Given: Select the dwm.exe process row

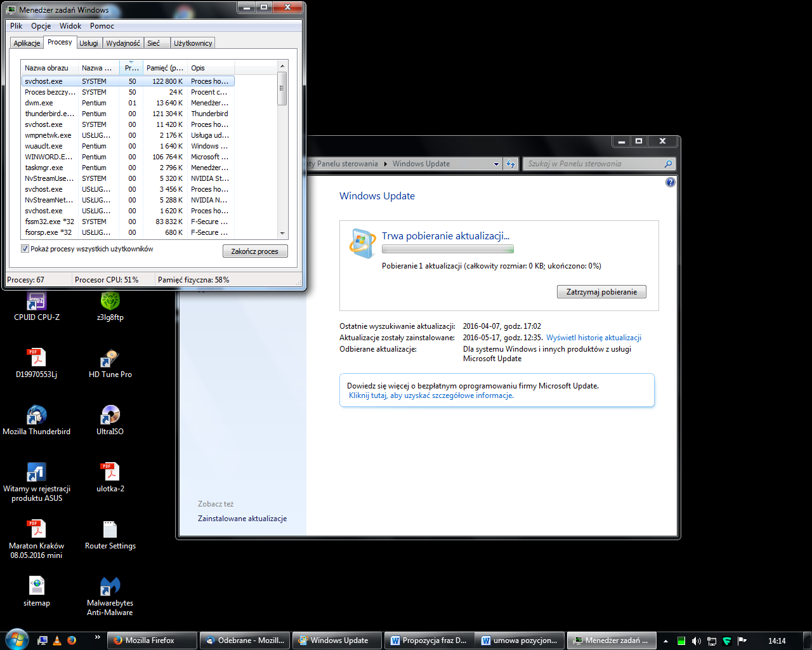Looking at the screenshot, I should coord(128,103).
